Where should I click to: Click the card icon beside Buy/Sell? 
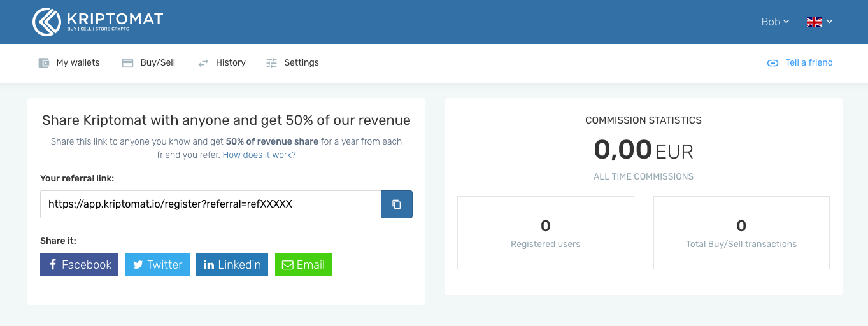127,63
